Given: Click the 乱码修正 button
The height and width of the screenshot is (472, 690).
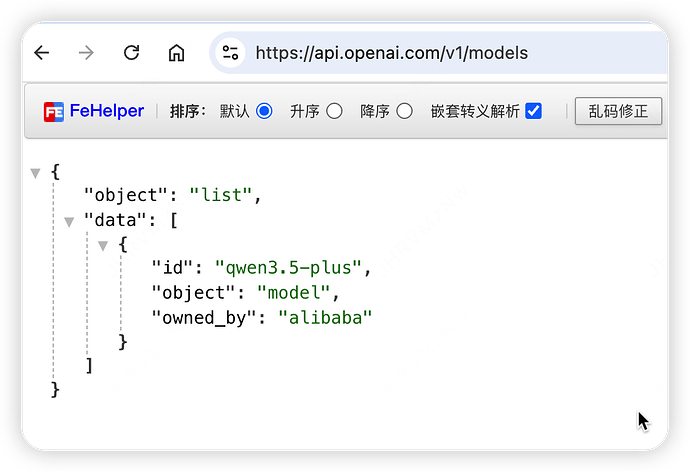Looking at the screenshot, I should click(618, 111).
